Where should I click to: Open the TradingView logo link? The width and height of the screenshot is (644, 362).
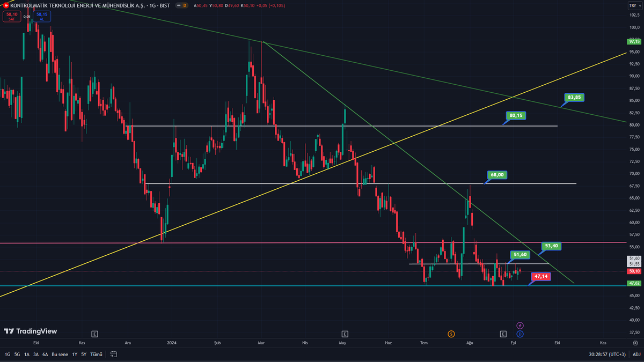point(31,331)
